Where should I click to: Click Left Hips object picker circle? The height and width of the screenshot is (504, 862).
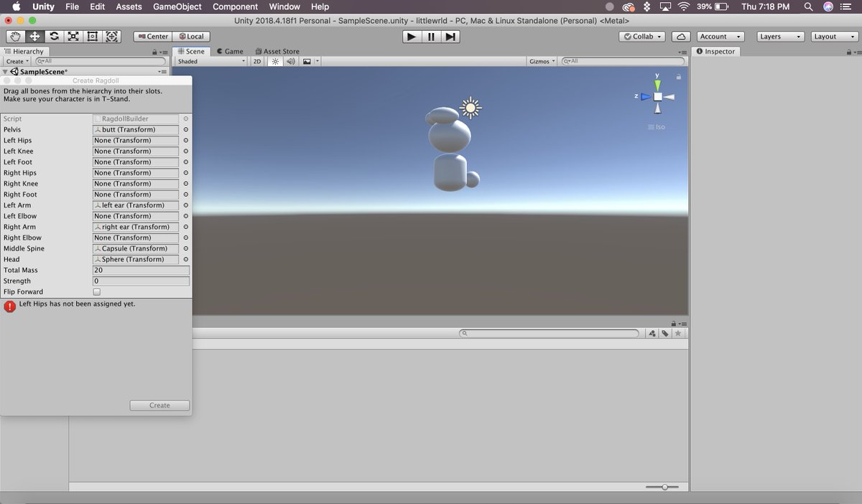185,141
